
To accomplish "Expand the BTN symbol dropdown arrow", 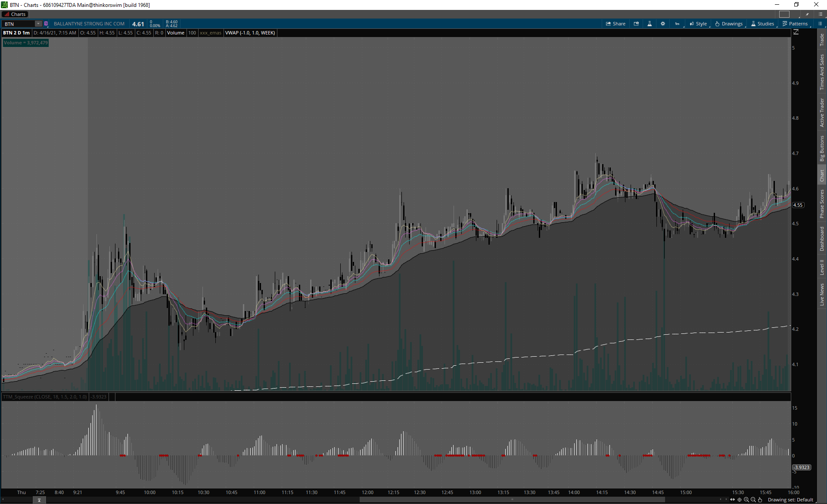I will tap(38, 24).
